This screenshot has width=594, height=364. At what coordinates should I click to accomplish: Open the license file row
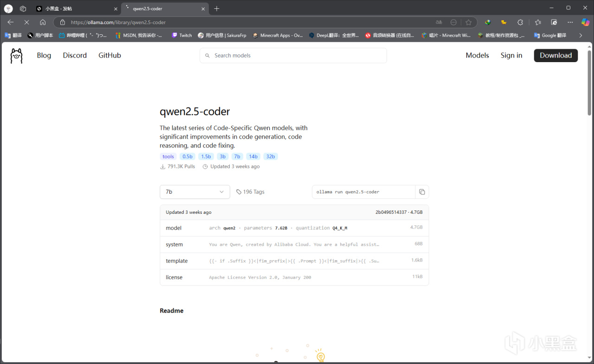pos(294,277)
